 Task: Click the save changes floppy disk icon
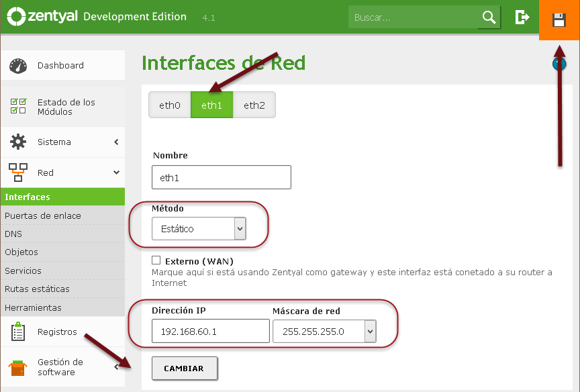(559, 20)
